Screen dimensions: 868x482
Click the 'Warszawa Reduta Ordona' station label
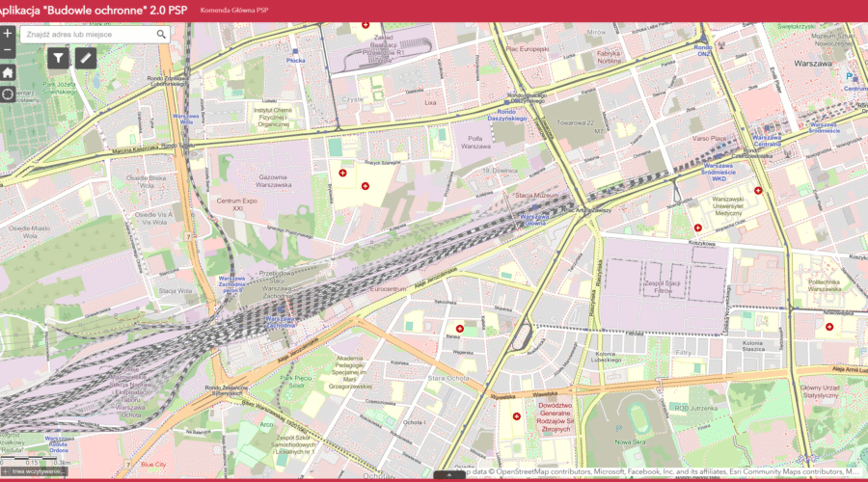59,443
